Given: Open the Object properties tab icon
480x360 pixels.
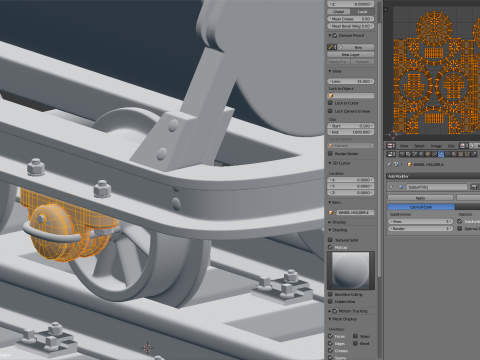Looking at the screenshot, I should tap(428, 154).
